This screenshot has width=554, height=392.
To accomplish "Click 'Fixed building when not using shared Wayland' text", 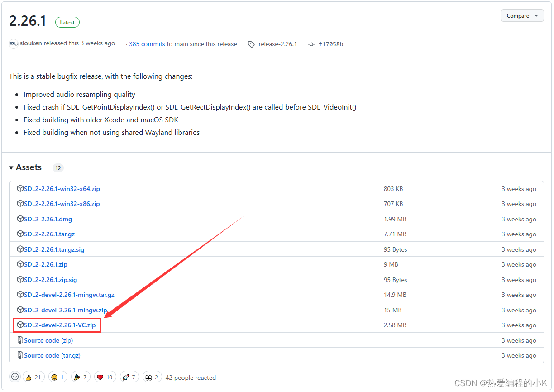I will [112, 133].
